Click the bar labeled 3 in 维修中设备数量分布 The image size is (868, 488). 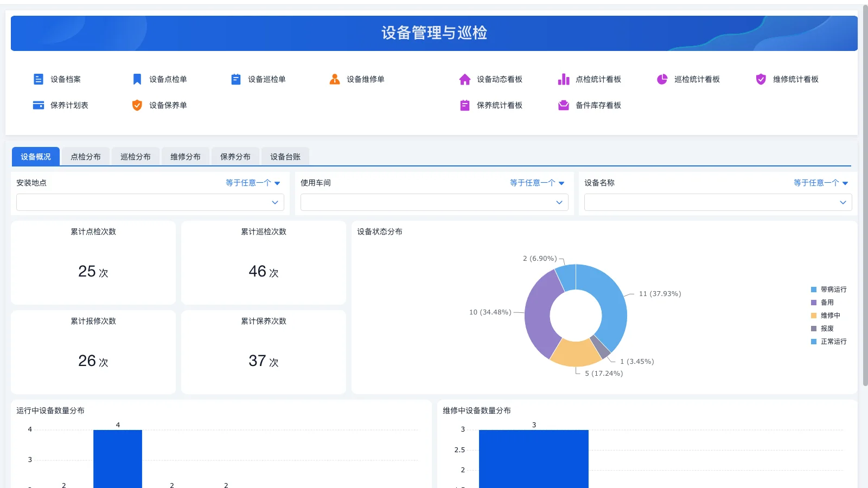(x=534, y=459)
